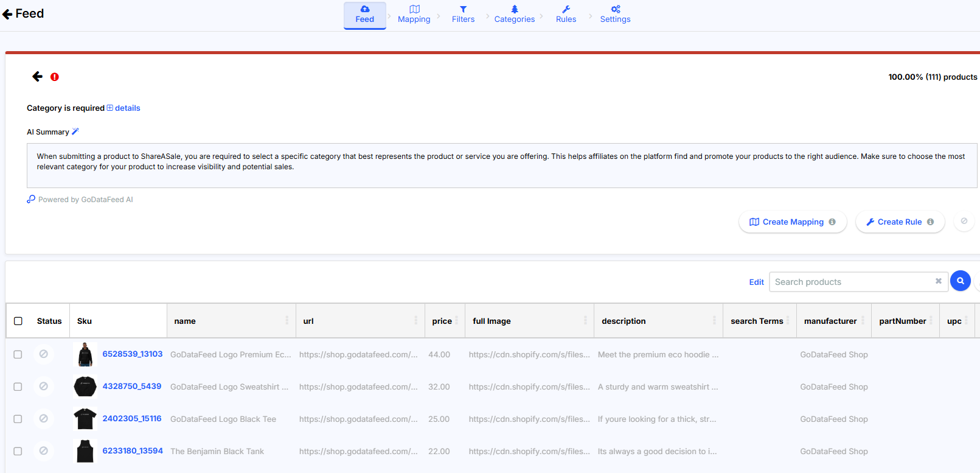The height and width of the screenshot is (473, 980).
Task: Click the red error alert icon
Action: [55, 77]
